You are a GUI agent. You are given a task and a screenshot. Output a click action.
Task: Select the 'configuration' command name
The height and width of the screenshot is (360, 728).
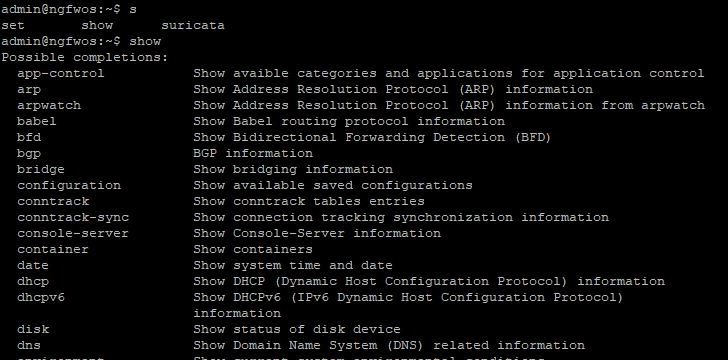click(x=69, y=185)
